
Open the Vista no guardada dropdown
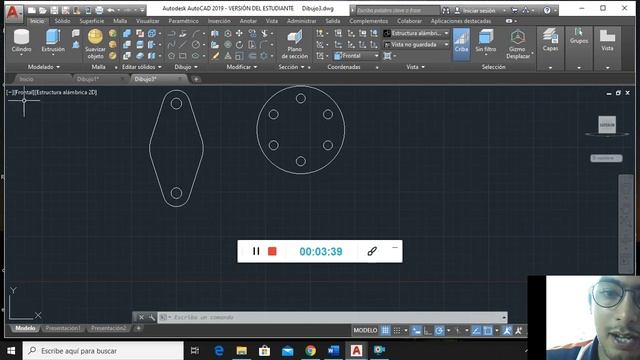pyautogui.click(x=416, y=44)
